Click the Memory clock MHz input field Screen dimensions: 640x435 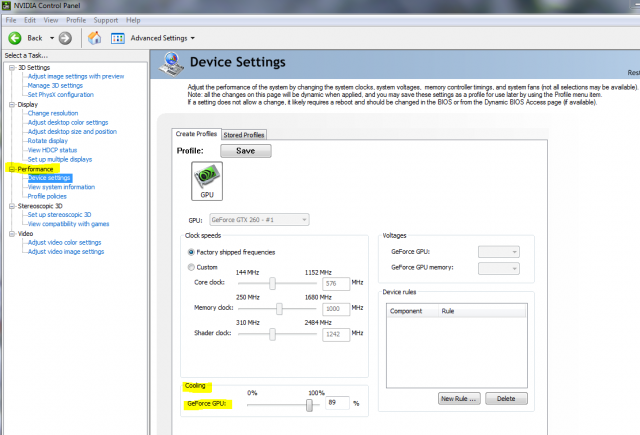coord(336,309)
